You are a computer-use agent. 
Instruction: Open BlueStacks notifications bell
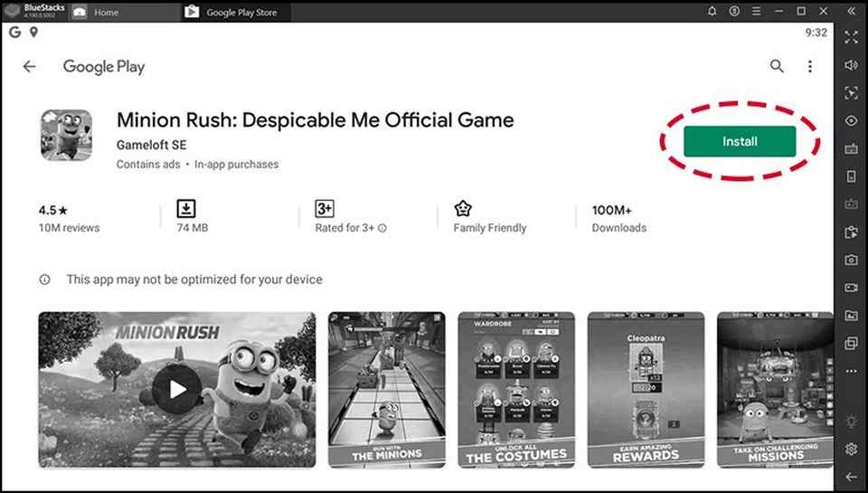tap(712, 11)
